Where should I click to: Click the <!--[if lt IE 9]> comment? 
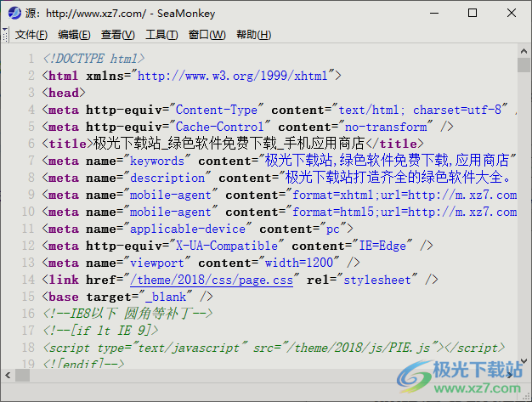[100, 331]
